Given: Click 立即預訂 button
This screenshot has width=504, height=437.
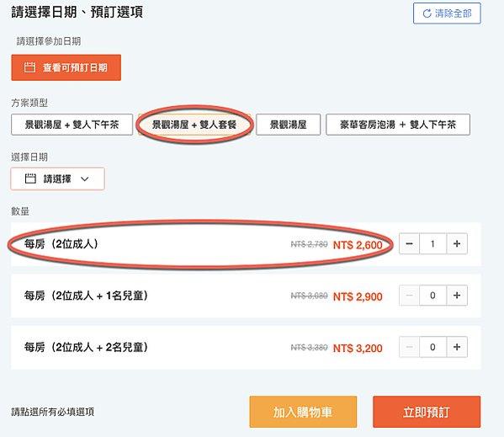Looking at the screenshot, I should click(427, 412).
